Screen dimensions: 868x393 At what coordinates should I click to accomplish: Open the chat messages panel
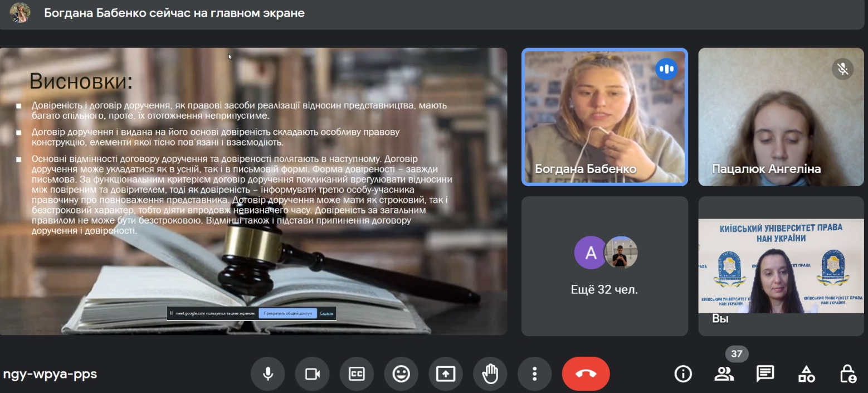pyautogui.click(x=765, y=373)
